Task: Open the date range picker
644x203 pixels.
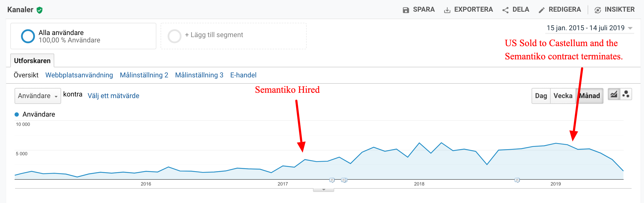Action: coord(589,28)
